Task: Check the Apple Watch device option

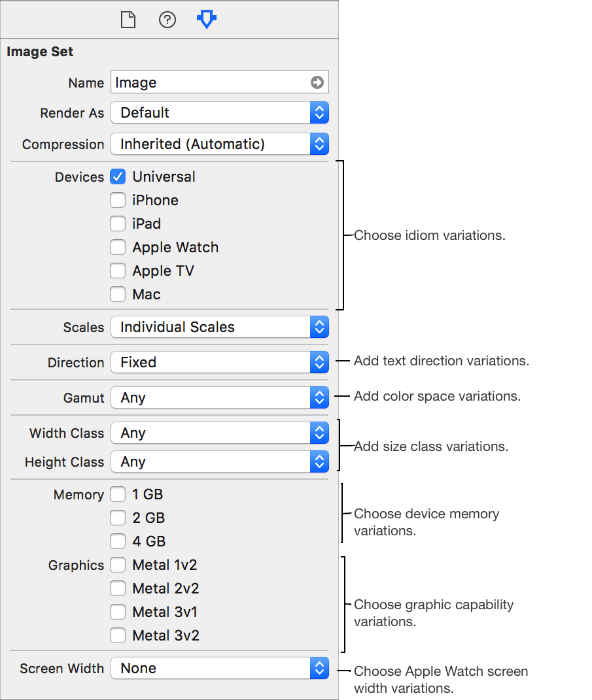Action: (118, 247)
